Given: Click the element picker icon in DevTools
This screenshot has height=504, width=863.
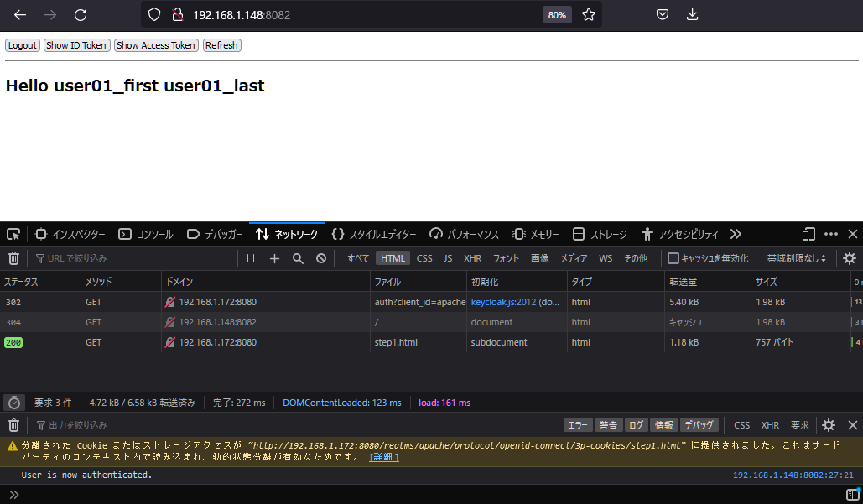Looking at the screenshot, I should tap(13, 234).
